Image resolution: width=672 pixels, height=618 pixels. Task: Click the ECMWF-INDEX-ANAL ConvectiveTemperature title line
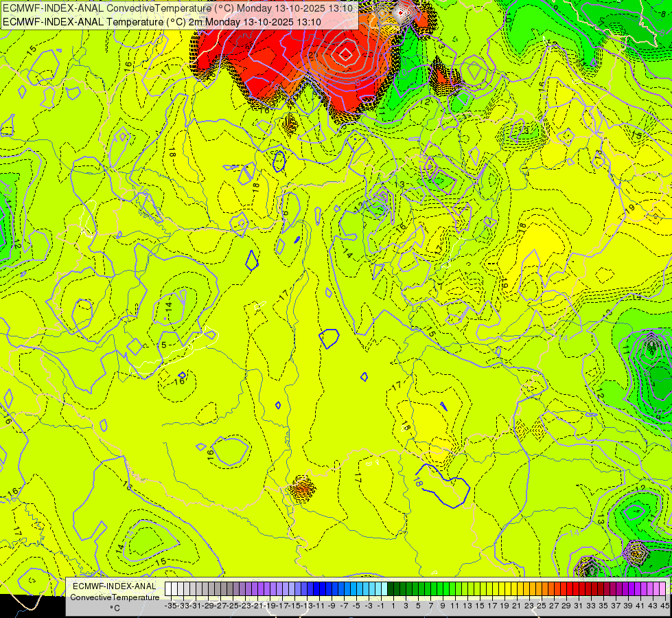pyautogui.click(x=178, y=8)
